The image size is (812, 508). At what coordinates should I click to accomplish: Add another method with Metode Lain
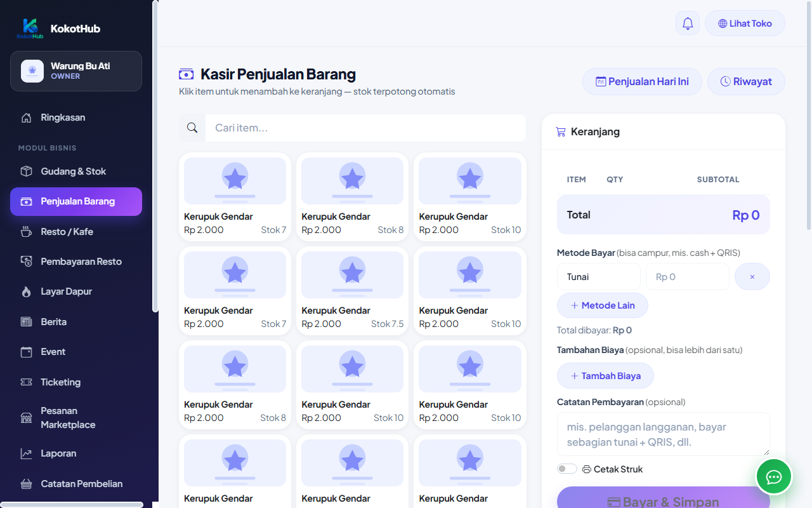603,305
